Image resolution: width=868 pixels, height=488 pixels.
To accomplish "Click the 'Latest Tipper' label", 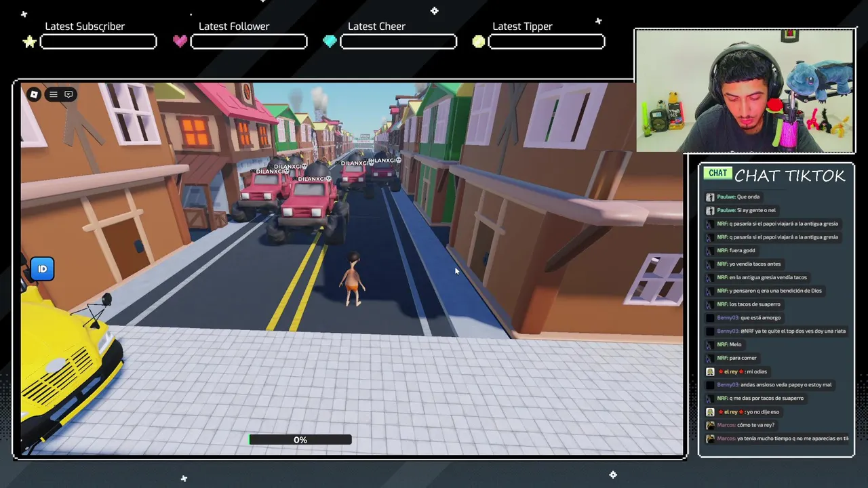I will (522, 26).
